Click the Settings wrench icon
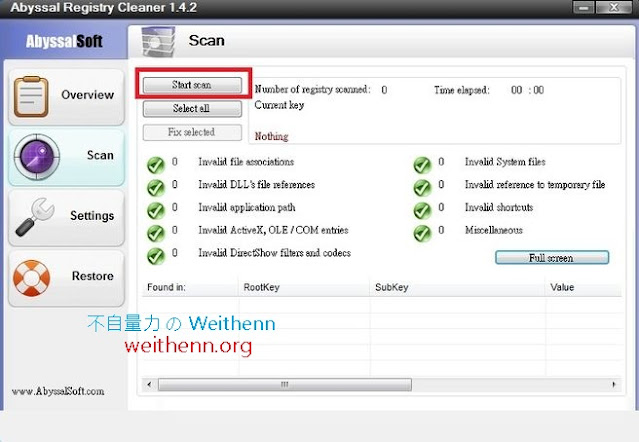This screenshot has width=639, height=442. [35, 217]
